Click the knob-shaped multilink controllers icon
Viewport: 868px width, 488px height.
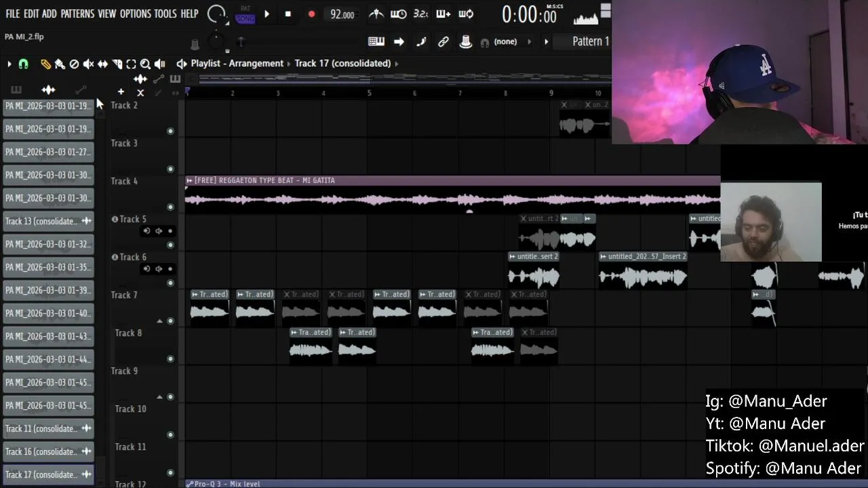click(x=465, y=42)
